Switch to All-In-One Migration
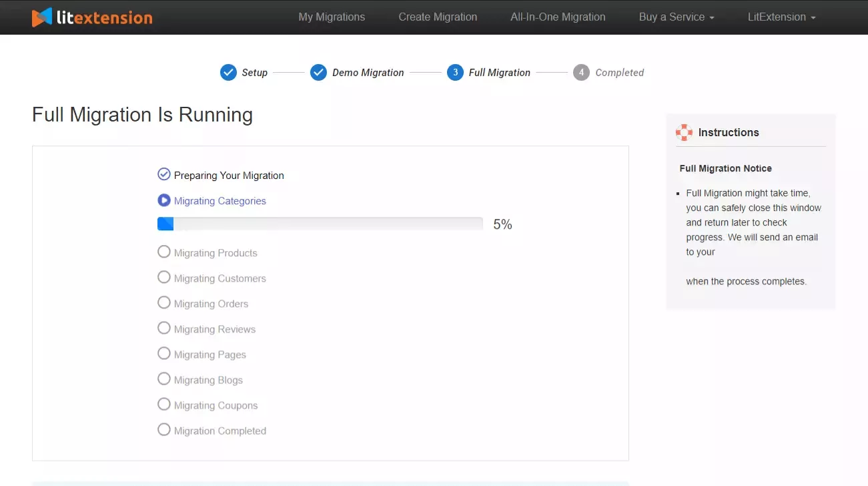The width and height of the screenshot is (868, 486). click(x=558, y=17)
